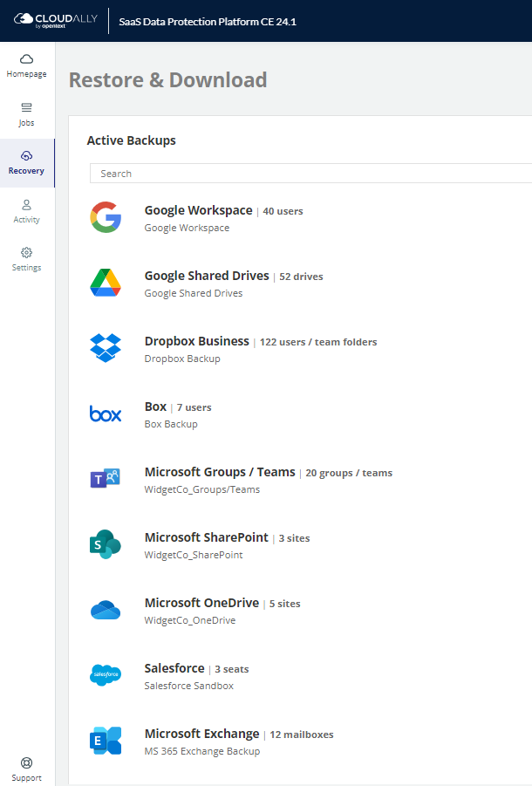
Task: Select the Recovery menu label
Action: [x=26, y=170]
